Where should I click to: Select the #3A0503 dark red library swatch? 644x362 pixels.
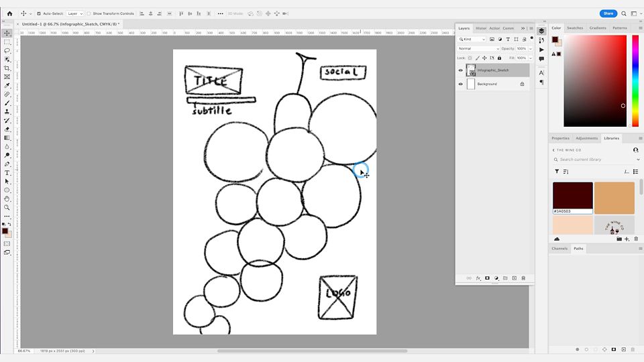point(572,196)
